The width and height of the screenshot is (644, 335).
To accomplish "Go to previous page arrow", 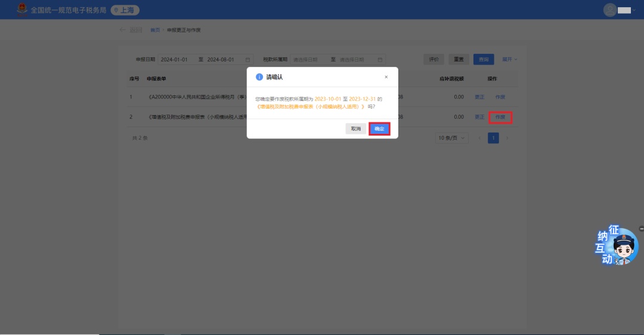I will click(479, 138).
